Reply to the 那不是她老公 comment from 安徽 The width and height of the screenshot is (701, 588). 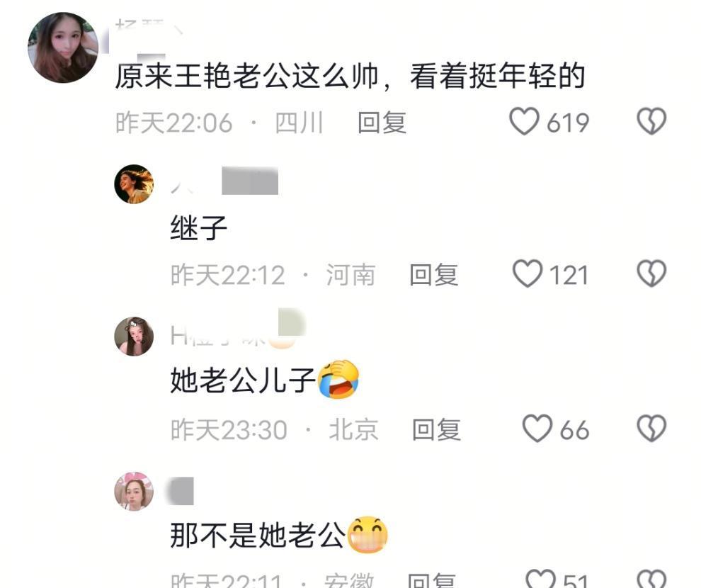[432, 580]
